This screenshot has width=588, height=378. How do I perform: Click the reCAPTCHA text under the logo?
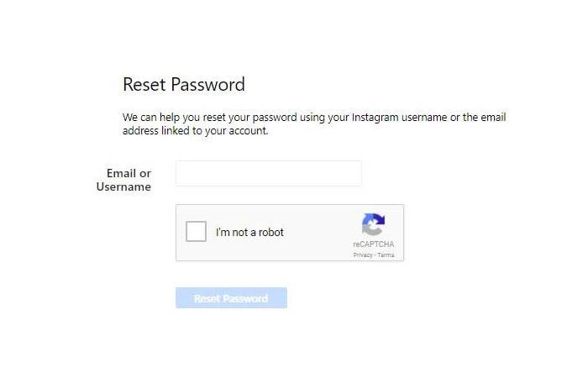tap(373, 244)
